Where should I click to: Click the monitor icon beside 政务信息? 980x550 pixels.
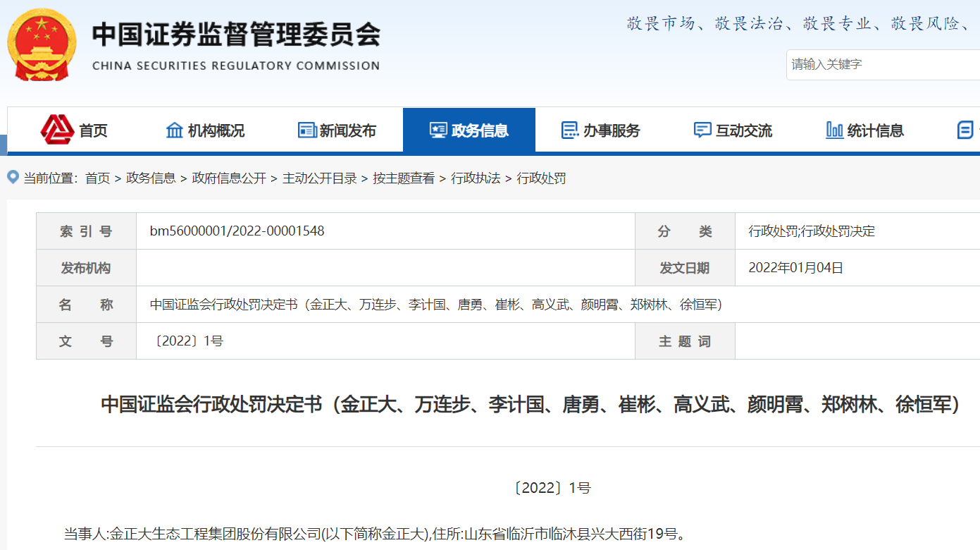point(438,130)
